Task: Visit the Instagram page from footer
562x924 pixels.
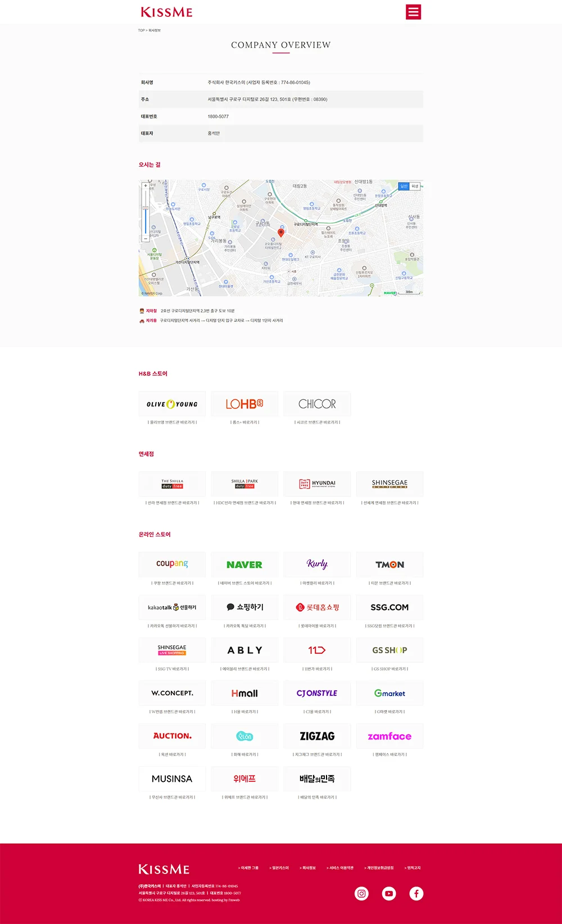Action: pos(362,893)
